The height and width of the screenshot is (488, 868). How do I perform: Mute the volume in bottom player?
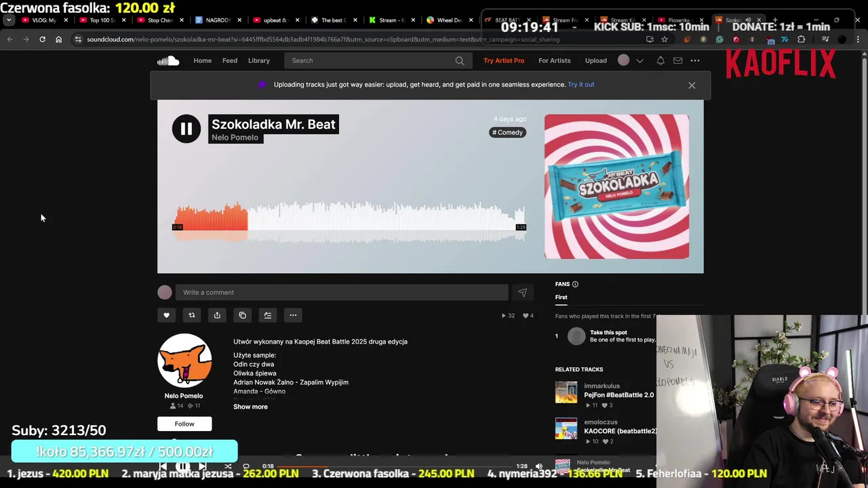tap(539, 466)
